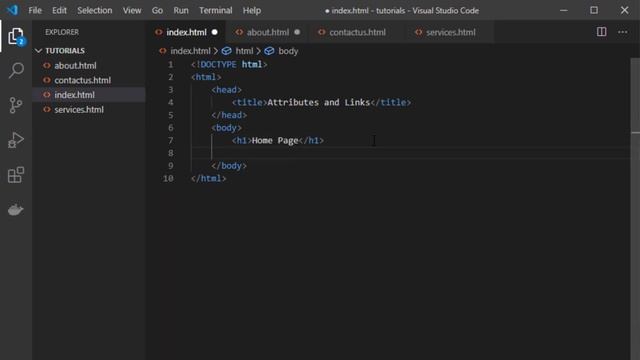Open the File menu
640x360 pixels.
tap(35, 10)
